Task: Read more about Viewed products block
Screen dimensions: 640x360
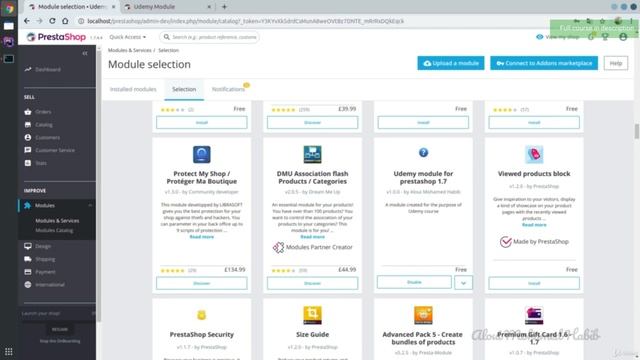Action: 534,225
